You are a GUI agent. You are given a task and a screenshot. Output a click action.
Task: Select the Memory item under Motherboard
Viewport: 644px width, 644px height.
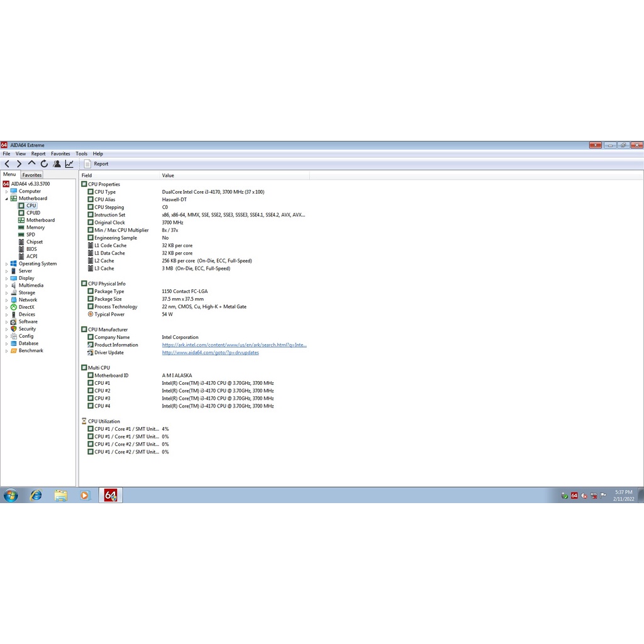pyautogui.click(x=35, y=228)
